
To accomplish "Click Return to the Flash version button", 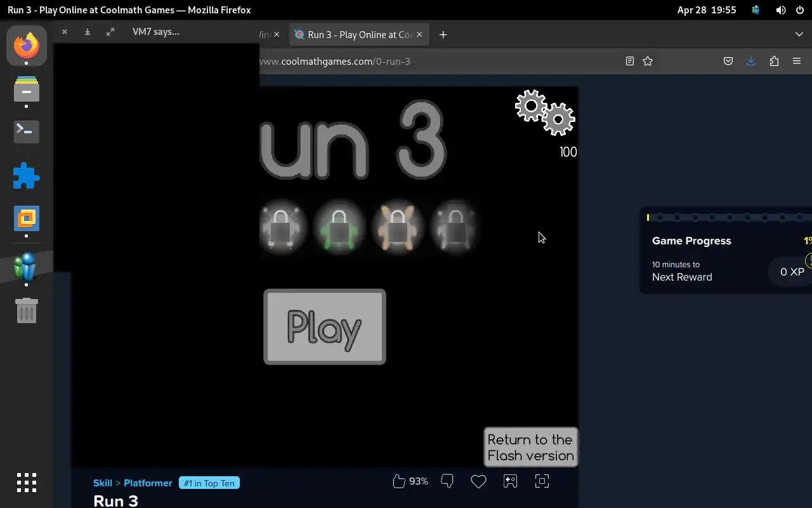I will pos(530,447).
